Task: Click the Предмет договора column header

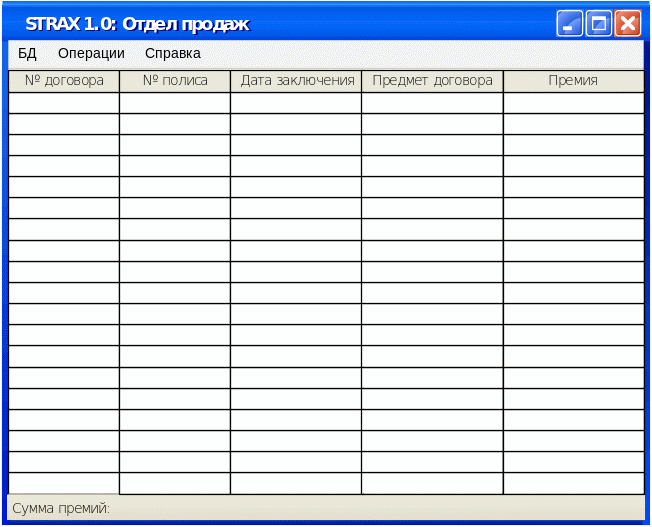Action: [432, 81]
